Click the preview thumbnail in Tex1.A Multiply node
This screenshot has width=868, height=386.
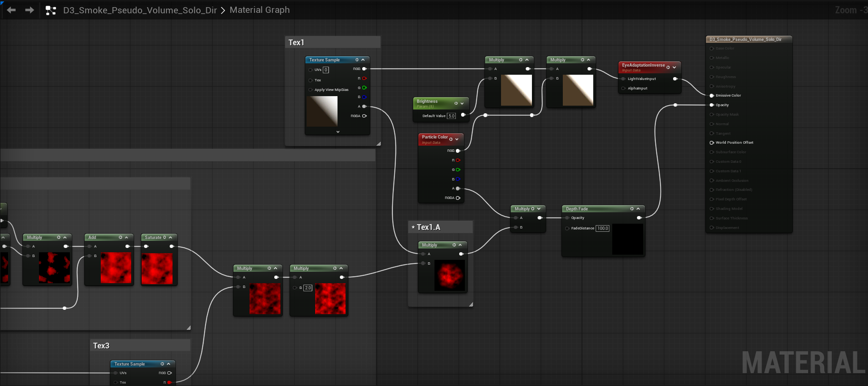(450, 275)
